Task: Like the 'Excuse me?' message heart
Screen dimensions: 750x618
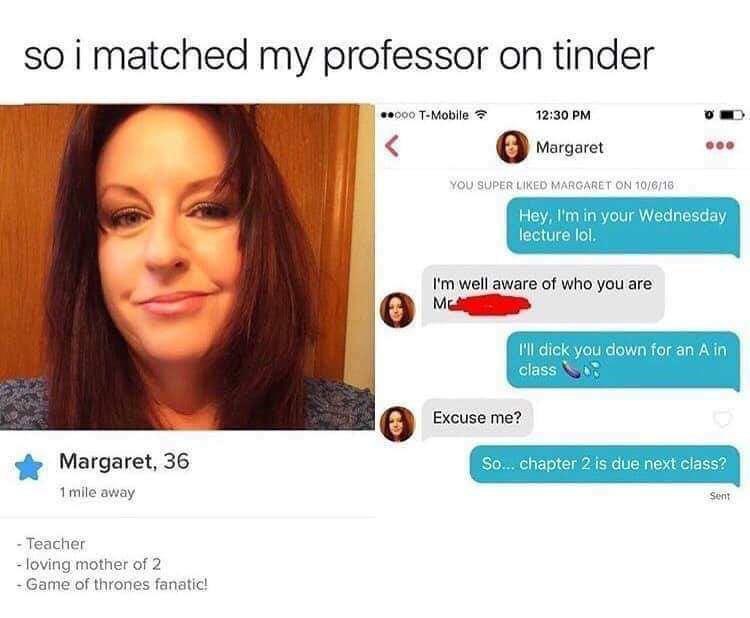Action: point(722,419)
